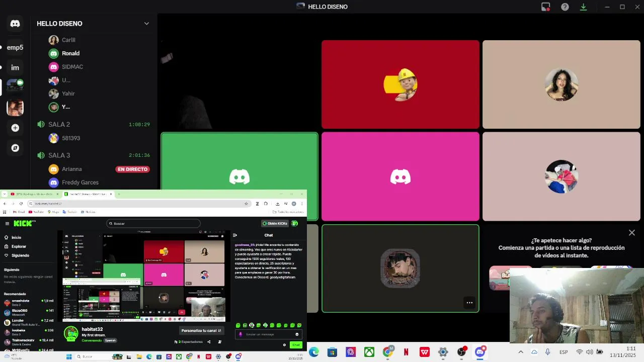Open Kick chat settings gear
Image resolution: width=644 pixels, height=362 pixels.
tap(284, 345)
